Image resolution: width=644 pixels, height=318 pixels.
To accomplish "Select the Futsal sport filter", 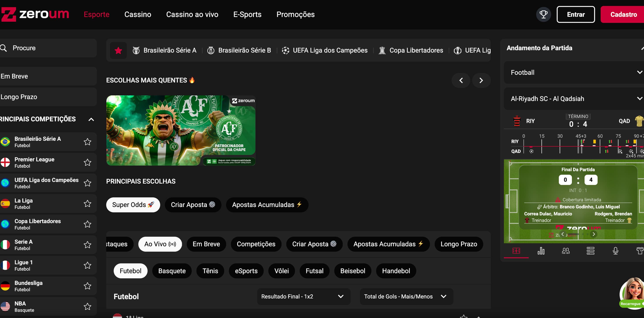I will (315, 271).
